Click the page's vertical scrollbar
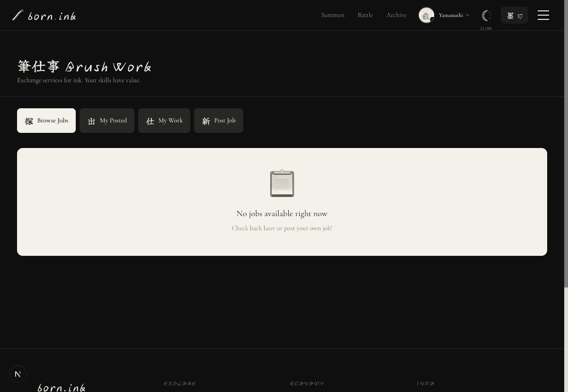This screenshot has height=392, width=568. pyautogui.click(x=566, y=142)
